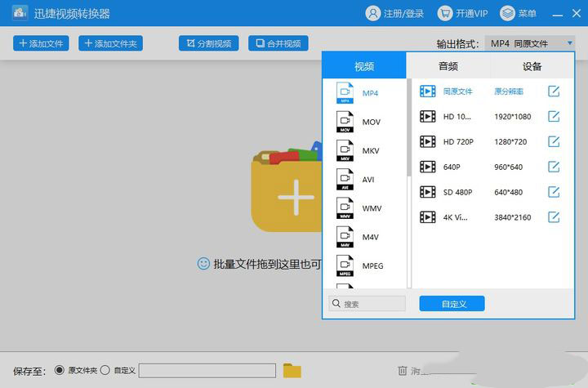This screenshot has width=588, height=388.
Task: Click the 分割视频 button
Action: (x=208, y=43)
